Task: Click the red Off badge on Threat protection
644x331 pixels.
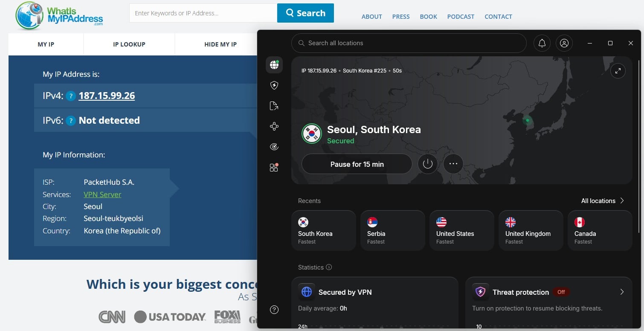Action: click(x=561, y=292)
